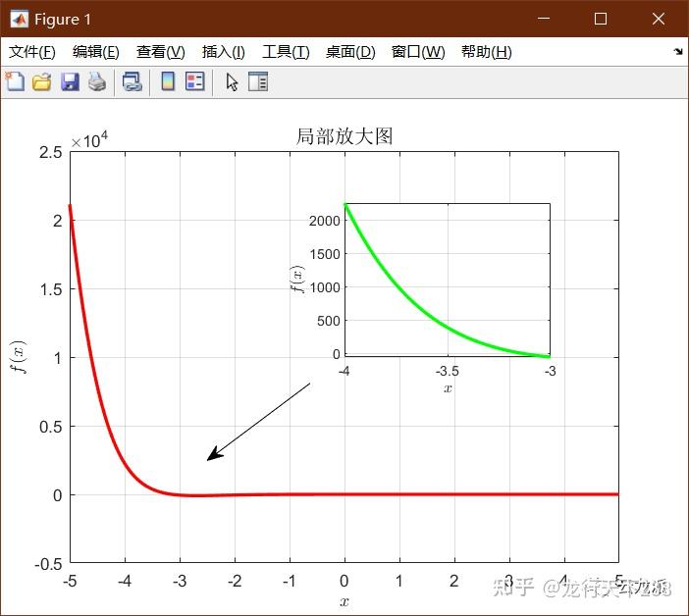Print the figure with the printer icon

click(97, 82)
